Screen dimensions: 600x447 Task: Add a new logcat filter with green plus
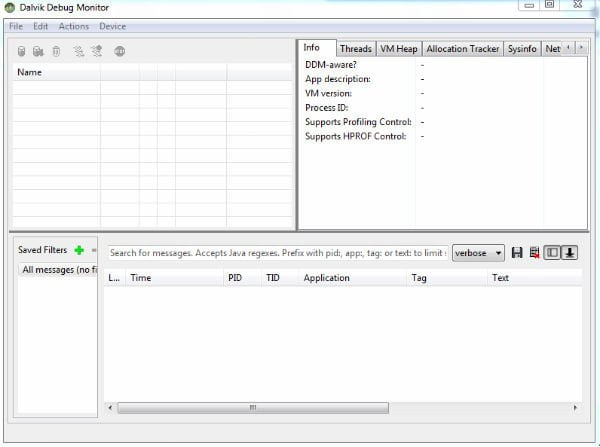click(79, 250)
